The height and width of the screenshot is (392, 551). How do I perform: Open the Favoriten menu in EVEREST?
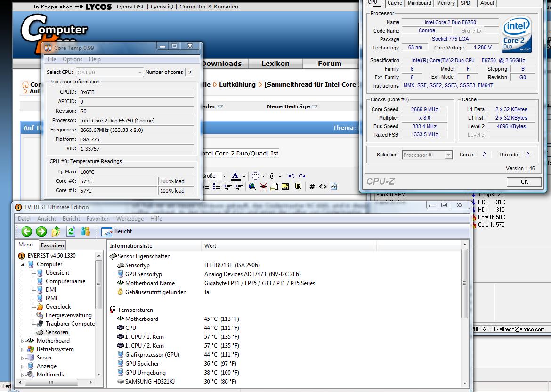click(98, 218)
